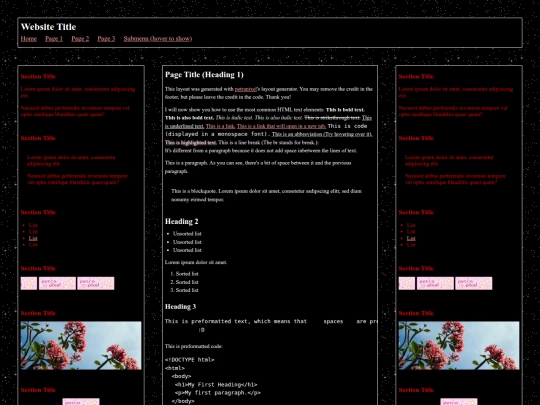Click the '<!DOCTYPE html>' code line
The height and width of the screenshot is (405, 540).
[189, 360]
